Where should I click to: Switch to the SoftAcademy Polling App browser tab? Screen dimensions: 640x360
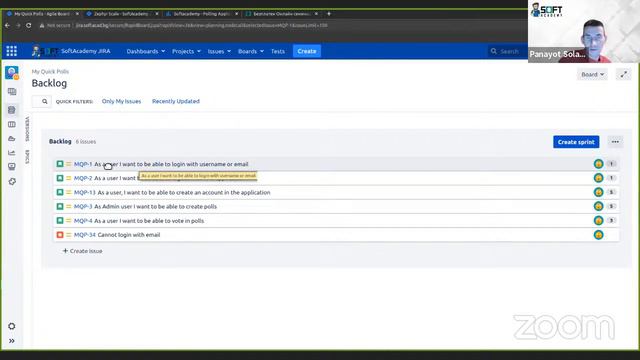pyautogui.click(x=202, y=14)
